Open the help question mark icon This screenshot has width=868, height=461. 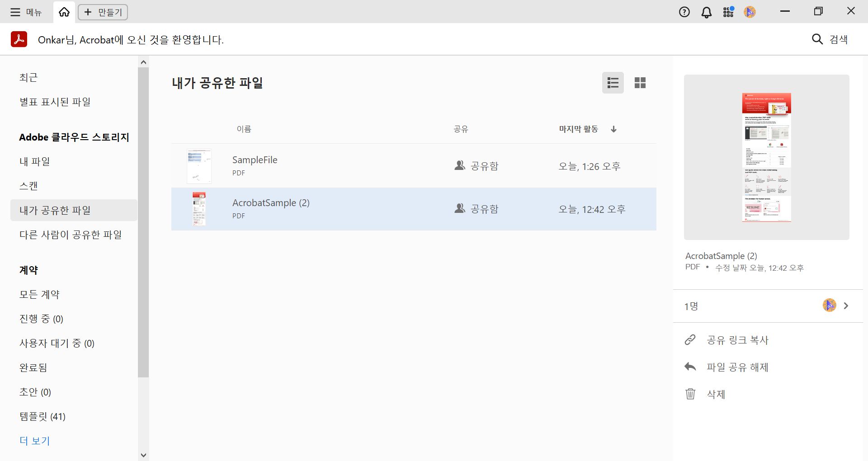684,12
